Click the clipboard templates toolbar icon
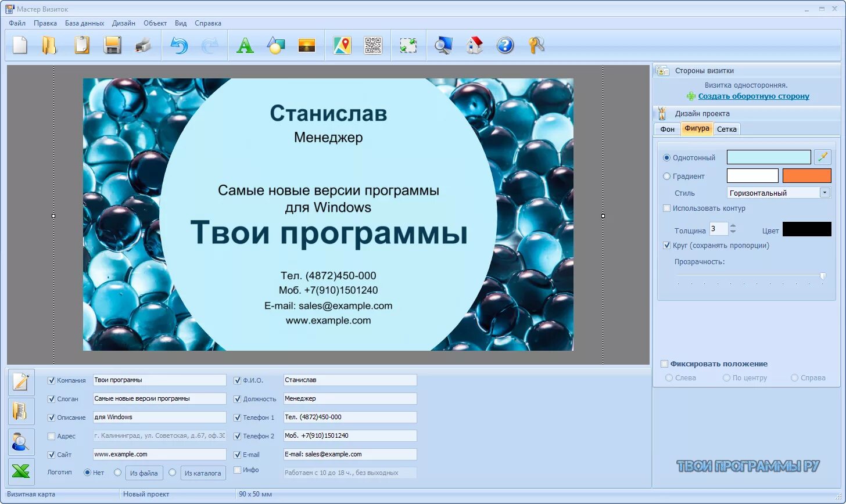 click(82, 45)
